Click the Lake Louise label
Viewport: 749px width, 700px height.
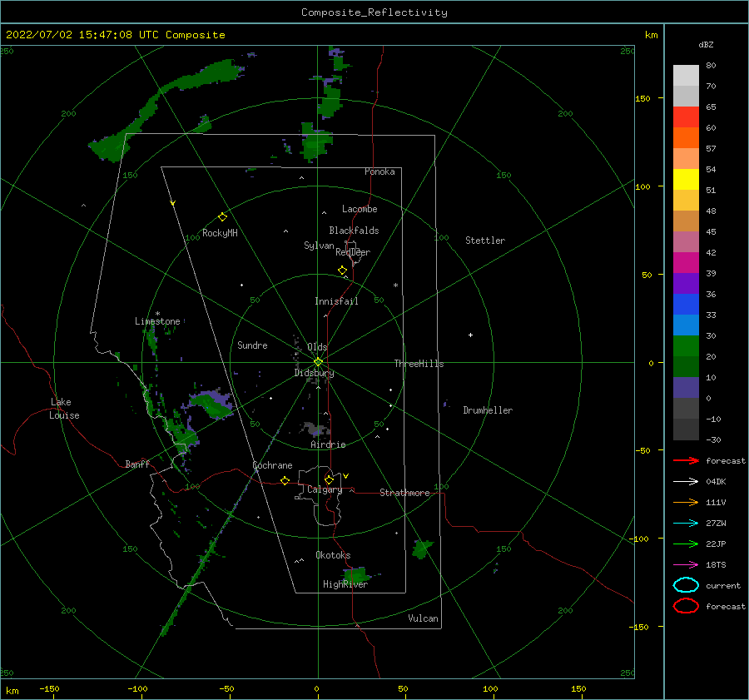point(64,409)
